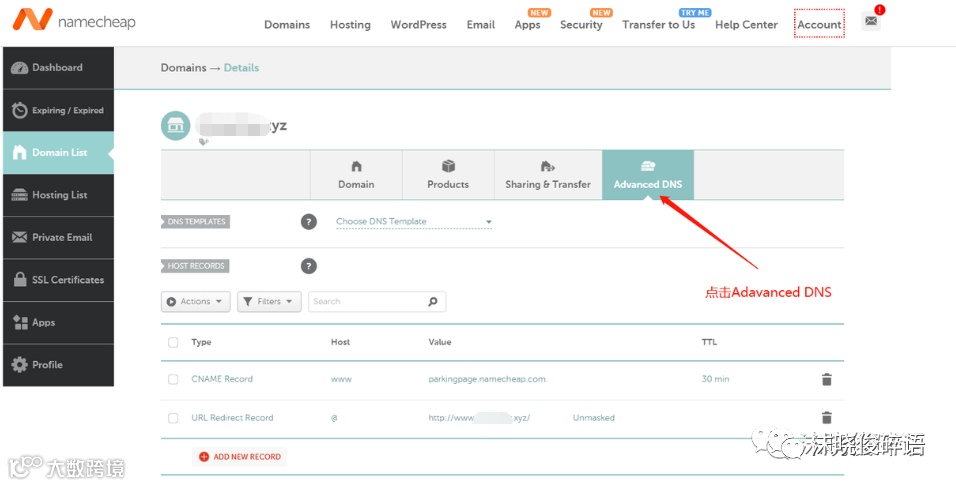Click the TTL column header
This screenshot has width=956, height=486.
tap(709, 342)
